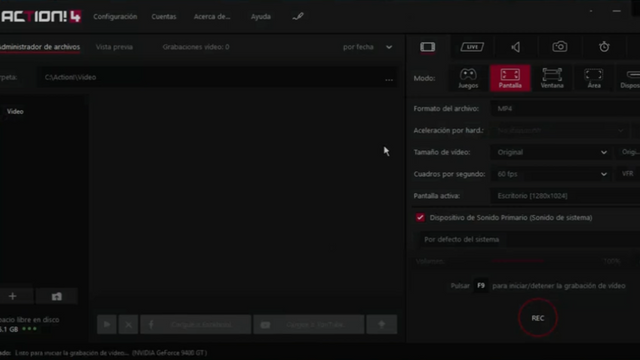
Task: Click the F9 hotkey box
Action: pyautogui.click(x=481, y=286)
